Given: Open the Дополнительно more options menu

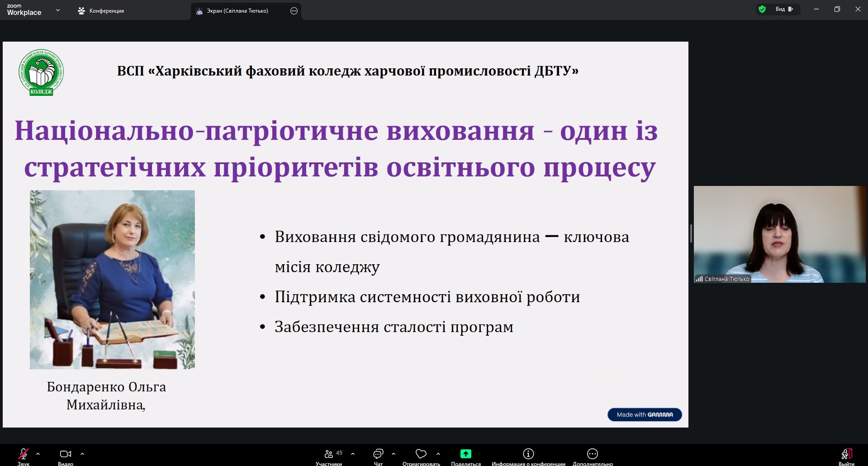Looking at the screenshot, I should click(x=593, y=454).
